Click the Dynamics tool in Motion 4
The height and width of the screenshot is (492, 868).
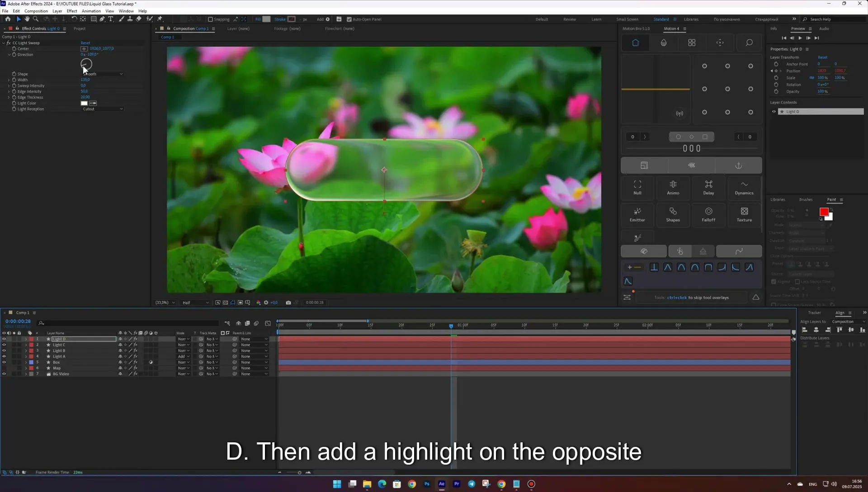(x=744, y=187)
